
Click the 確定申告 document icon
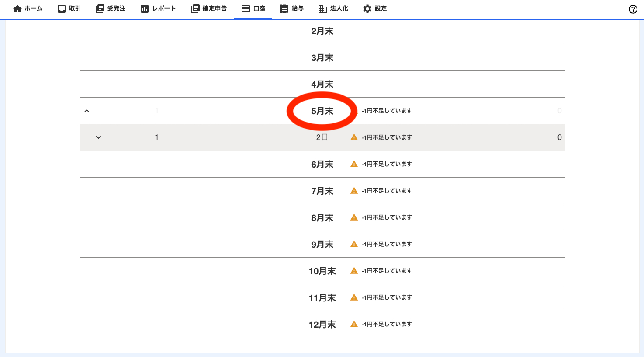click(x=195, y=9)
